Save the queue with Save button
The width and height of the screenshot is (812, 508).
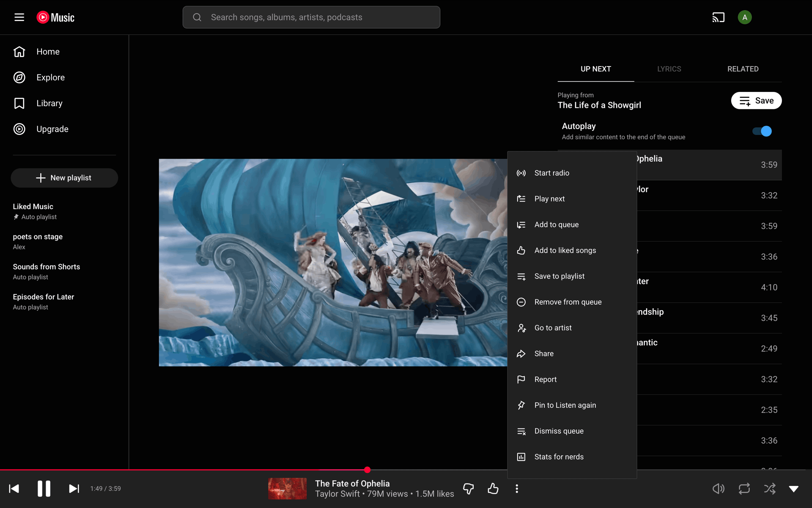756,101
